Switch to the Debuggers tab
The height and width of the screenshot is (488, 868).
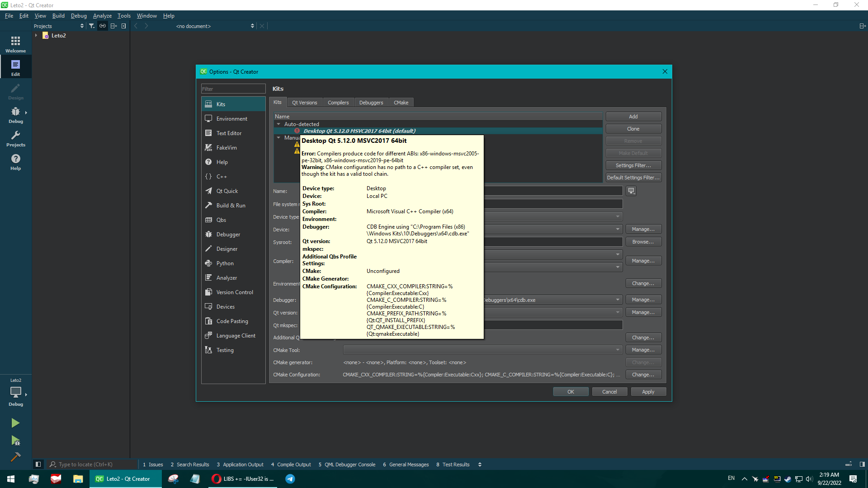pos(371,103)
